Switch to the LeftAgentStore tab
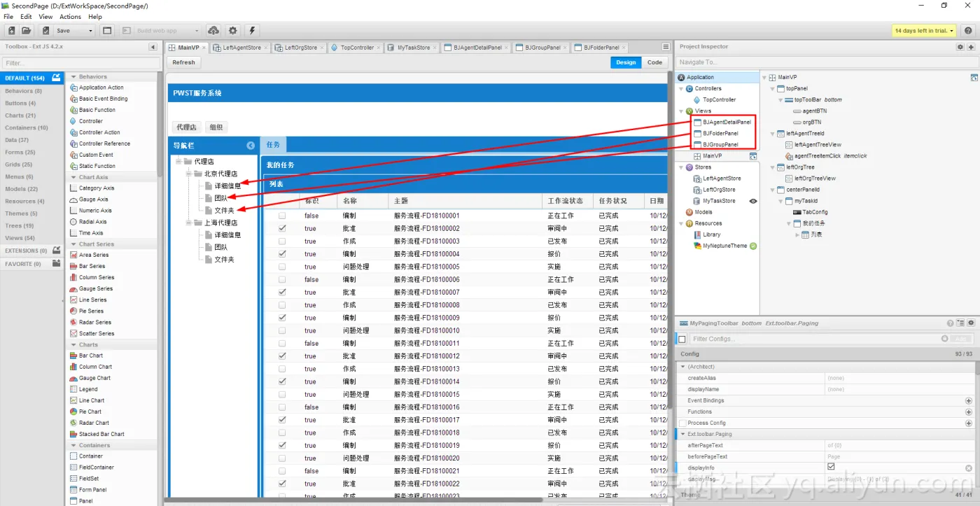The width and height of the screenshot is (980, 506). point(241,48)
